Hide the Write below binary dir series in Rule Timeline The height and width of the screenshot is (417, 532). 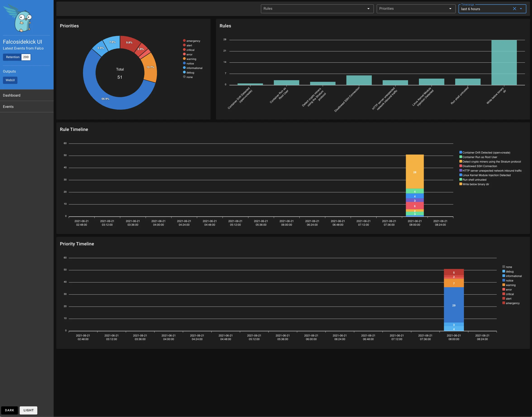461,184
